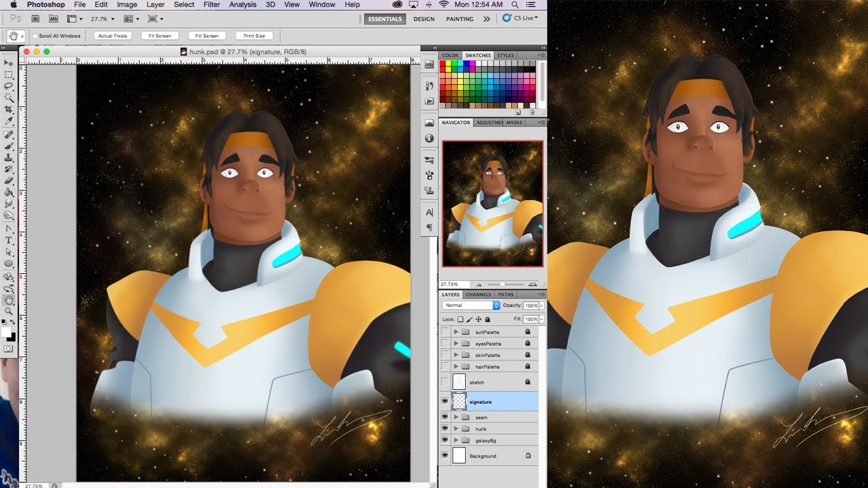The width and height of the screenshot is (868, 488).
Task: Launch Bridge from the Br icon
Action: click(35, 19)
